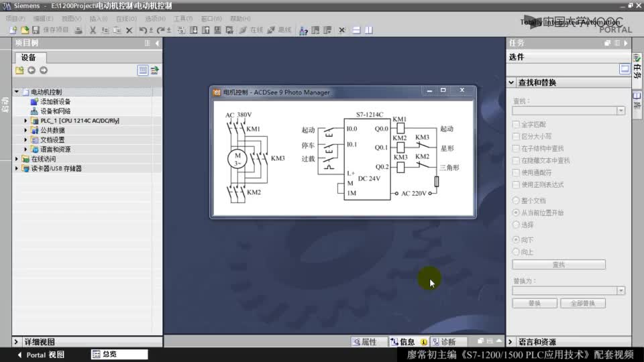Click 离线 go offline button

(x=279, y=30)
